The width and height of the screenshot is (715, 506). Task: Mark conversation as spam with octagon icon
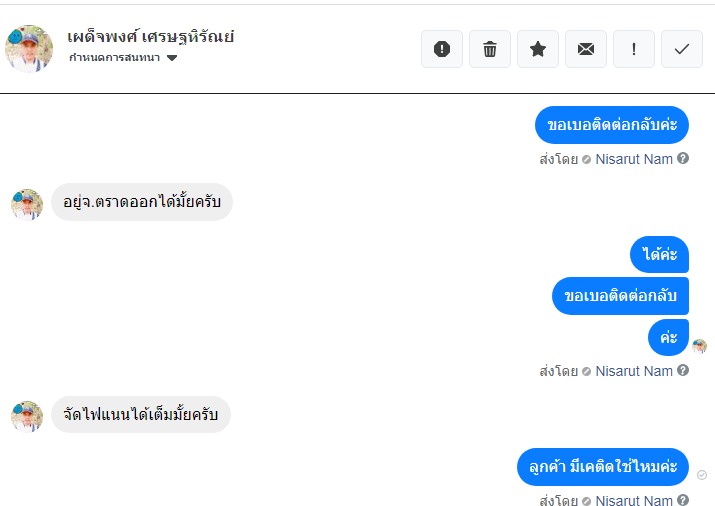442,49
